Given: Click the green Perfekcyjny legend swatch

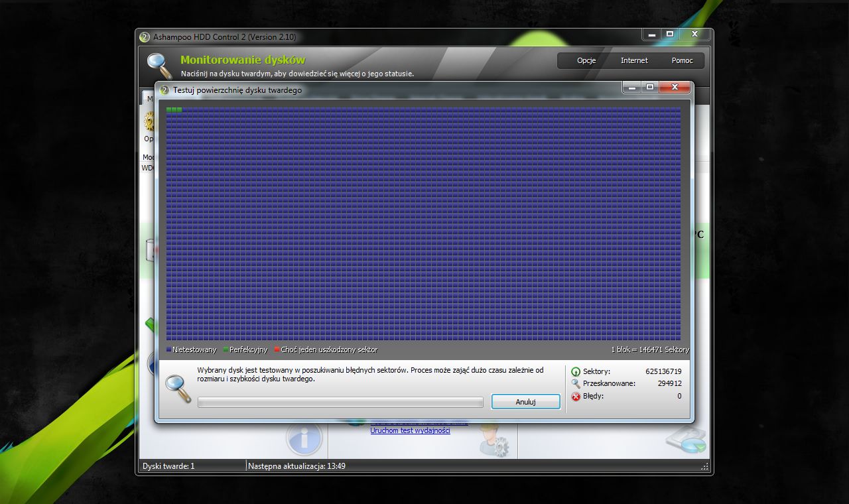Looking at the screenshot, I should click(x=226, y=349).
